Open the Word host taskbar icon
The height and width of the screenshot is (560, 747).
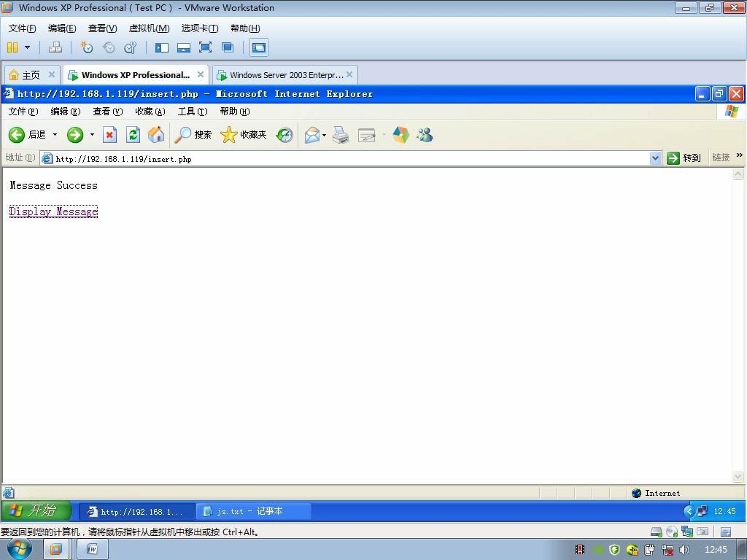coord(93,550)
